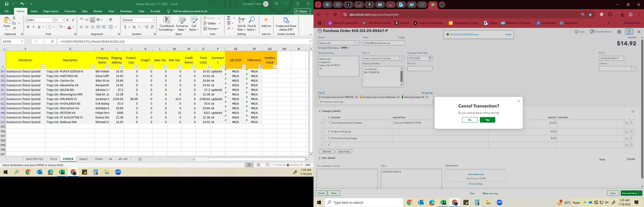This screenshot has height=207, width=644.
Task: Open Sort & Filter in Editing group
Action: pos(241,24)
